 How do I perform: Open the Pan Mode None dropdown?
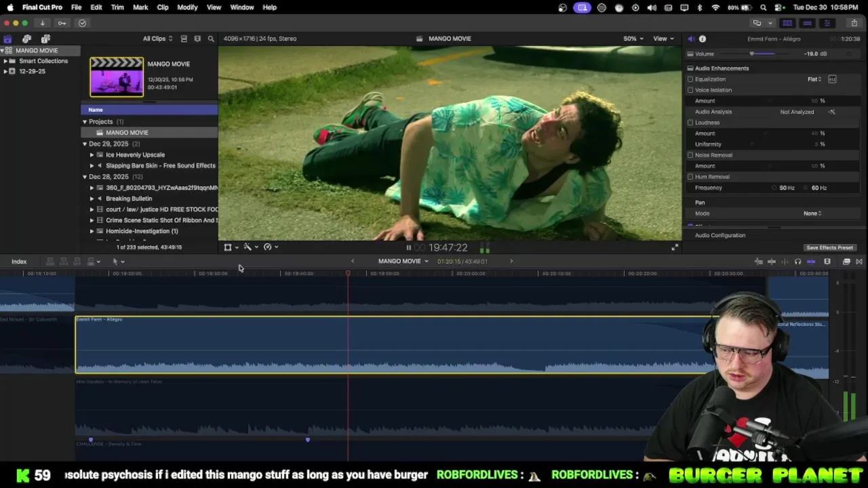click(812, 213)
